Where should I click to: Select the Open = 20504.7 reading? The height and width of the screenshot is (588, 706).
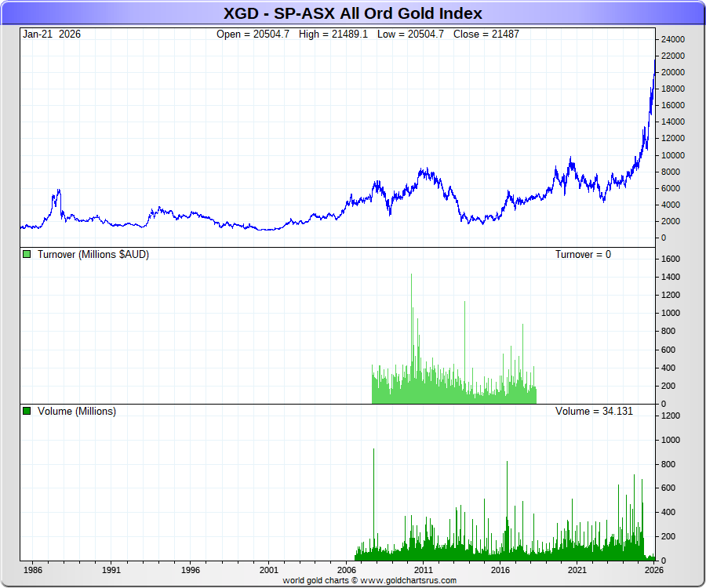(x=253, y=34)
